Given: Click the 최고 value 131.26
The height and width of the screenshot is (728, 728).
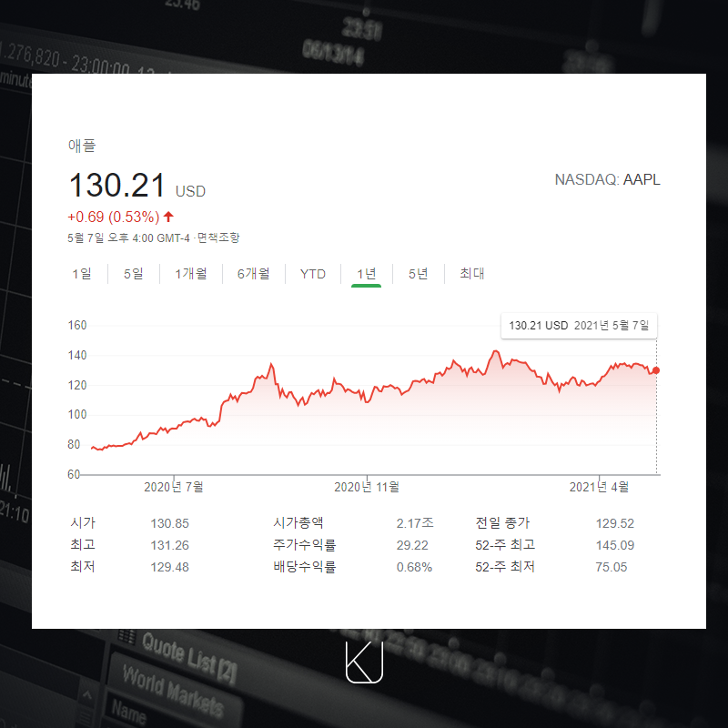Looking at the screenshot, I should click(x=169, y=545).
